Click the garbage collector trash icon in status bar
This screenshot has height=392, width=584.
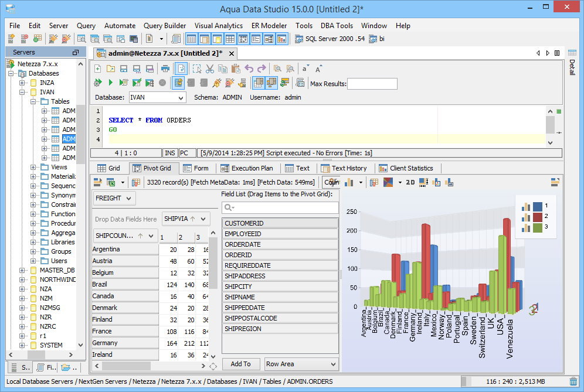pyautogui.click(x=573, y=381)
